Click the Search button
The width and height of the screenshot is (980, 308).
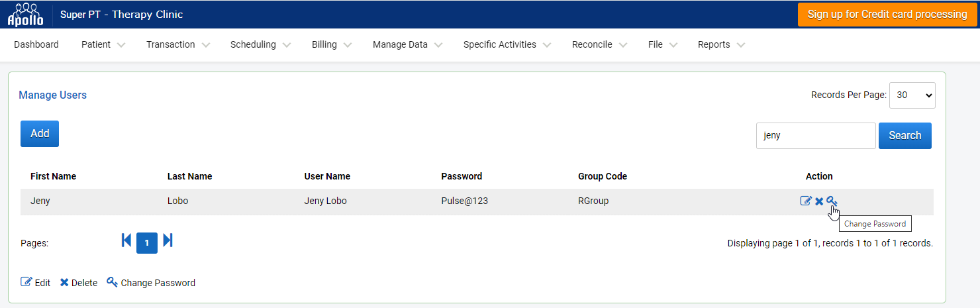point(905,135)
